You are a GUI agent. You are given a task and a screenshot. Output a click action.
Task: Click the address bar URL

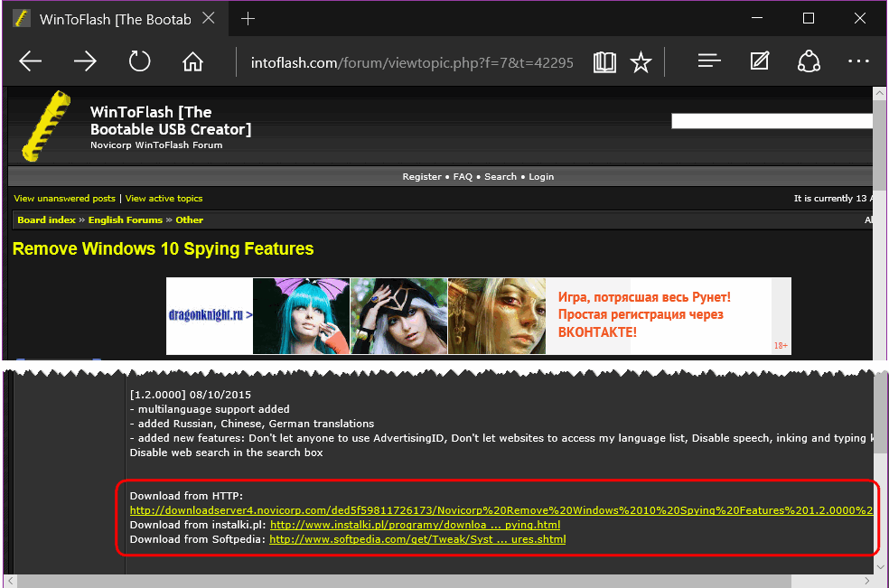pos(412,62)
